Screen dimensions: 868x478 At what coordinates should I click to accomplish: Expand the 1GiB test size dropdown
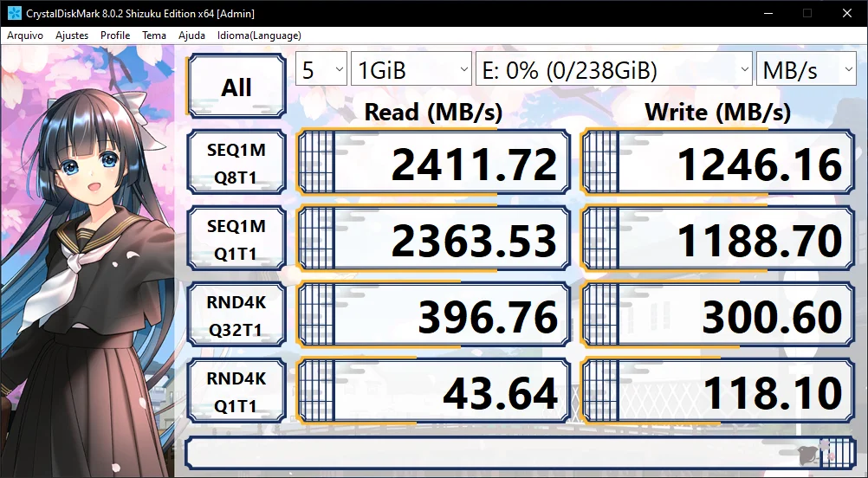(x=411, y=69)
